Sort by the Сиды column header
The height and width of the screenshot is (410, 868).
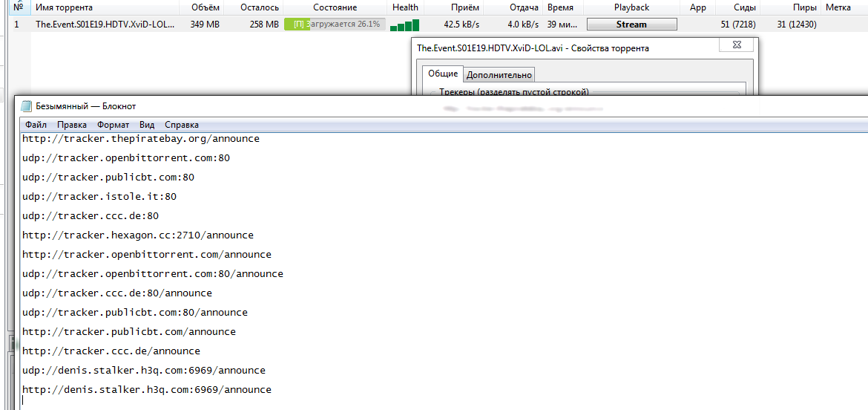pos(744,7)
